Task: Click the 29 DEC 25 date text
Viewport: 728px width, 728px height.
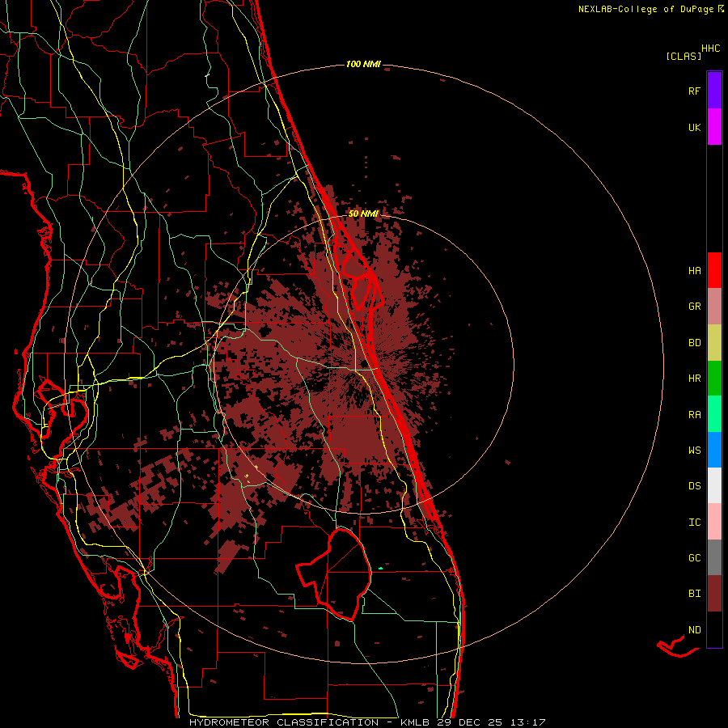Action: point(470,722)
